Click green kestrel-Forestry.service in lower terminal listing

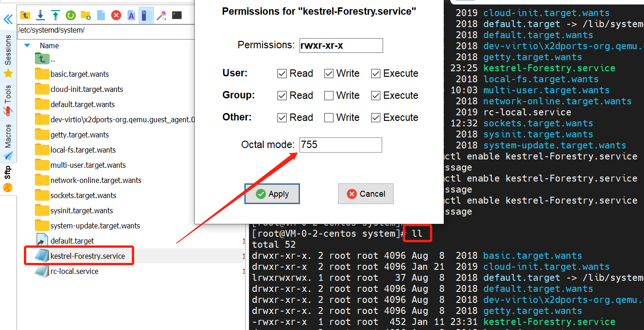(549, 322)
